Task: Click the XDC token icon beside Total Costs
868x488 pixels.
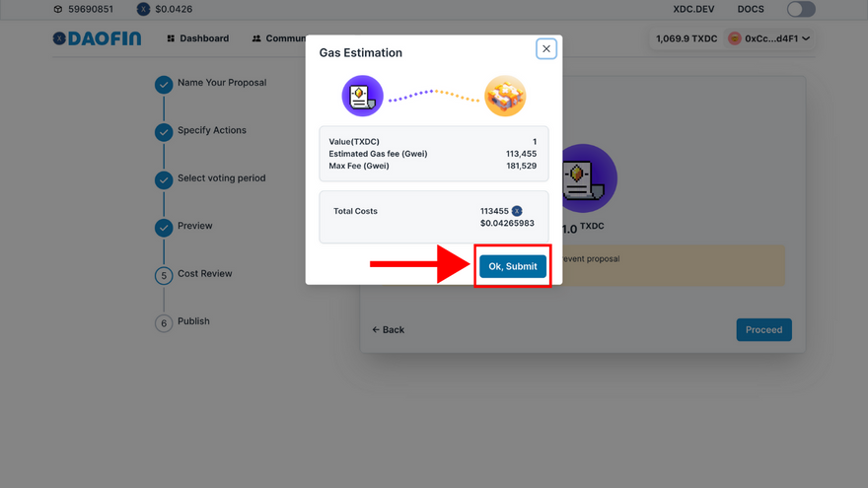Action: (517, 211)
